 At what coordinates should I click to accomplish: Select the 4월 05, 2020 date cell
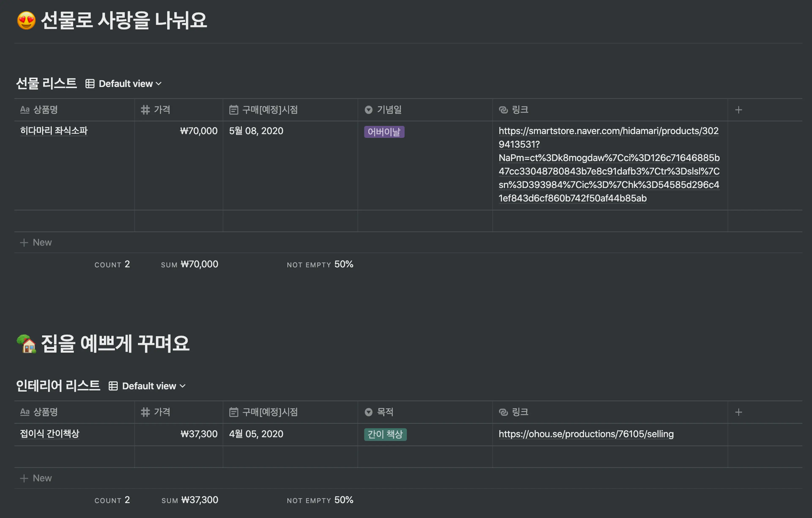pos(290,435)
